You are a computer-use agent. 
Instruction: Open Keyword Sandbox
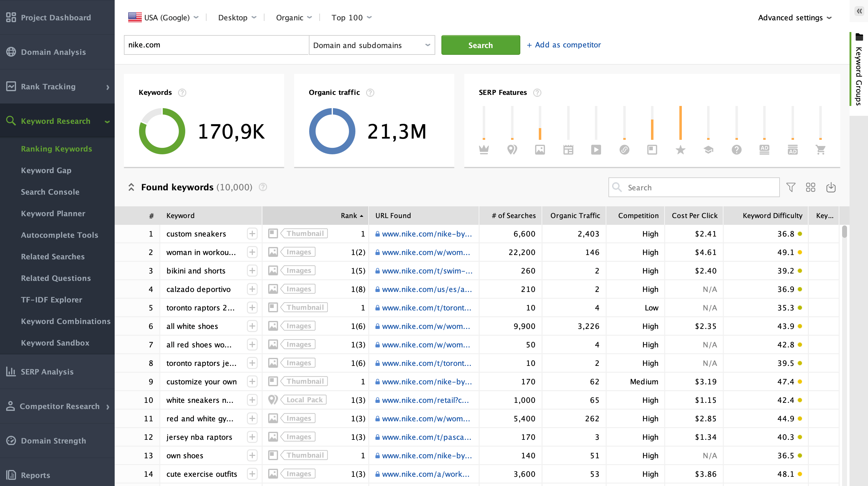(x=55, y=342)
